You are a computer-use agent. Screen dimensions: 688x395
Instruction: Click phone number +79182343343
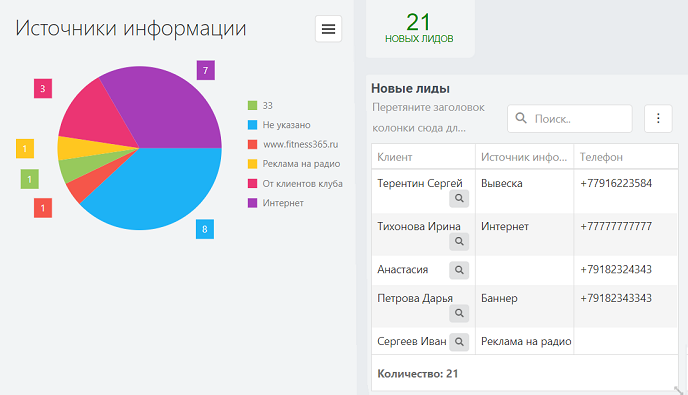point(616,298)
